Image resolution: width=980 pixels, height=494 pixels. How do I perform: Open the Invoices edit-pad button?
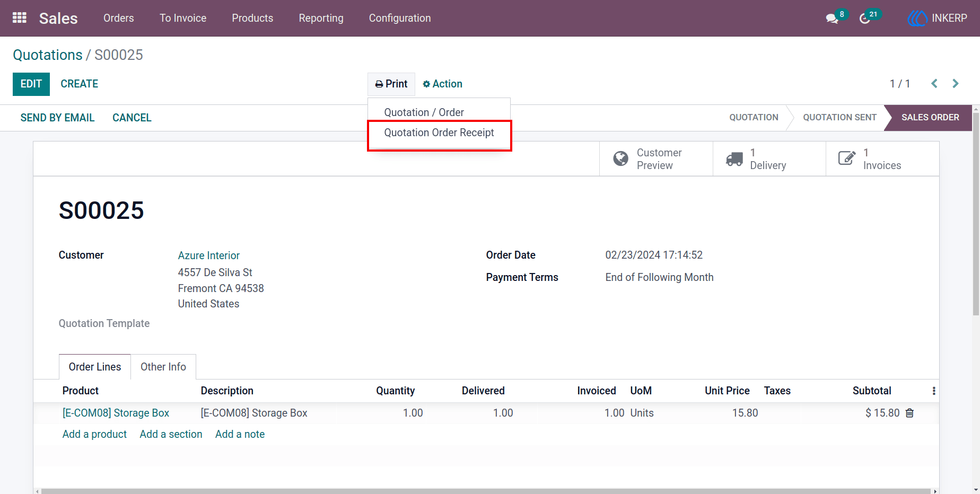(882, 158)
